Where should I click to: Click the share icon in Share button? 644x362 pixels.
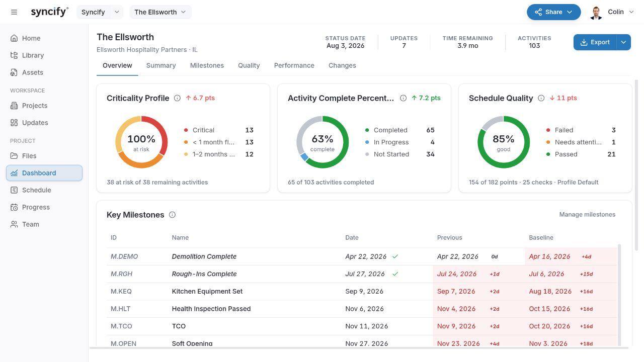point(538,12)
